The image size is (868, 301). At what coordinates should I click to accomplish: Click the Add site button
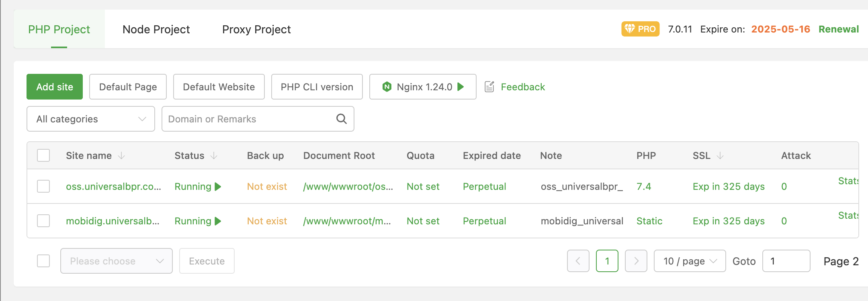click(x=55, y=87)
